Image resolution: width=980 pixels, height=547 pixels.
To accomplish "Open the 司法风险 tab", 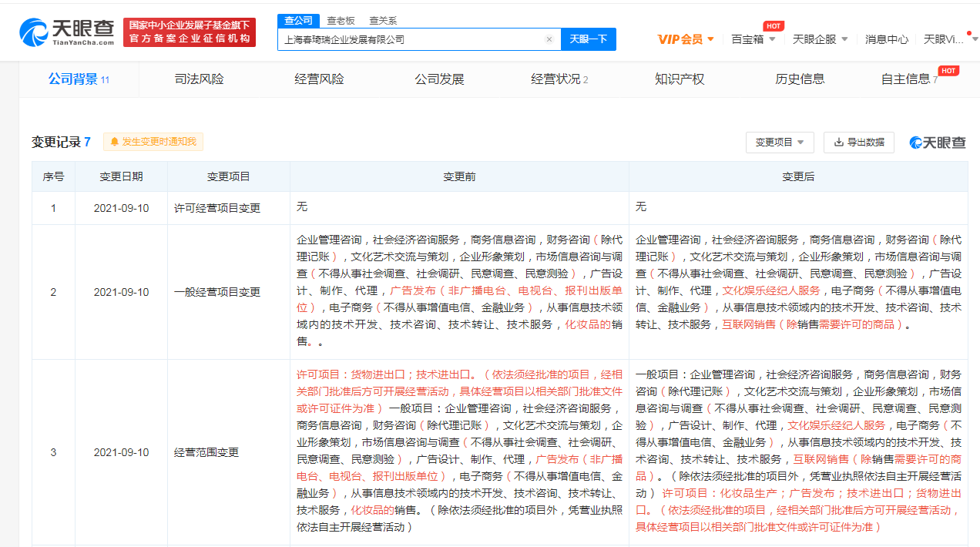I will [x=199, y=79].
